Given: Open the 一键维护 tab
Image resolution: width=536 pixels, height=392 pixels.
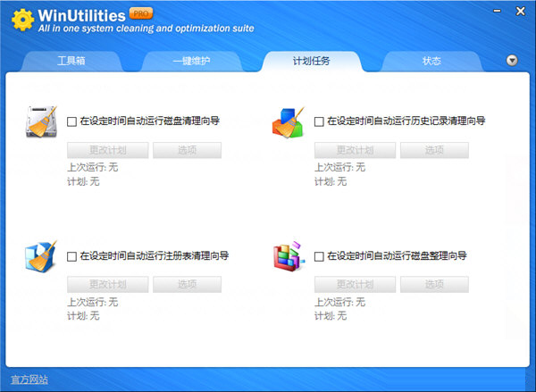Looking at the screenshot, I should click(192, 62).
